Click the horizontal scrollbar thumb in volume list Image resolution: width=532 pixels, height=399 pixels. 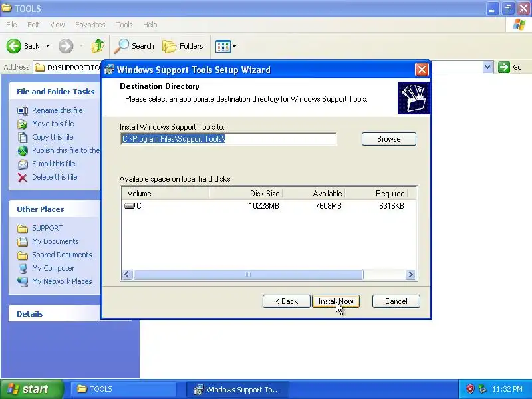click(248, 274)
